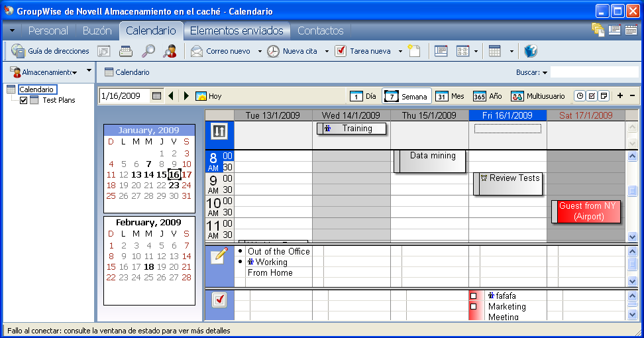The image size is (644, 338).
Task: Open the nav bar dropdown left of Personal
Action: pyautogui.click(x=12, y=30)
